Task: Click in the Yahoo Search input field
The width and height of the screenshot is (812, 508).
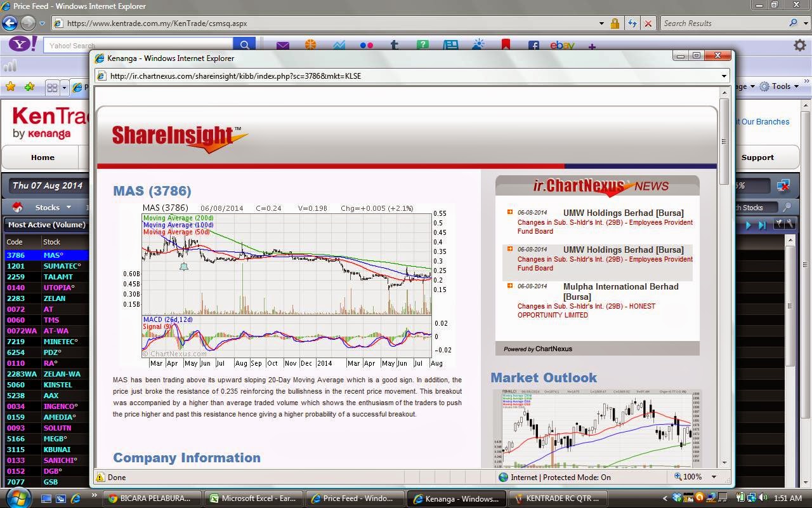Action: (138, 45)
